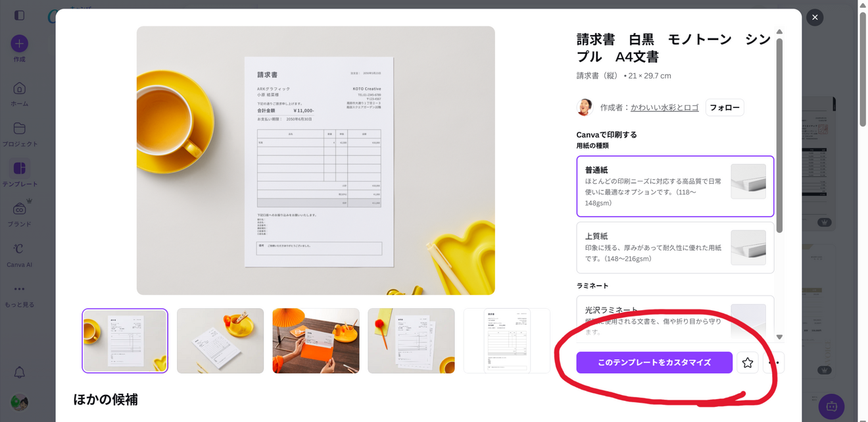
Task: Click このテンプレートをカスタマイズ button
Action: click(654, 362)
